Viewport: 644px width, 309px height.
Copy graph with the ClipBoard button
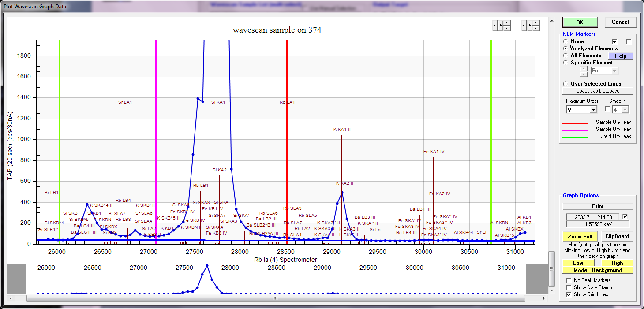(x=618, y=237)
